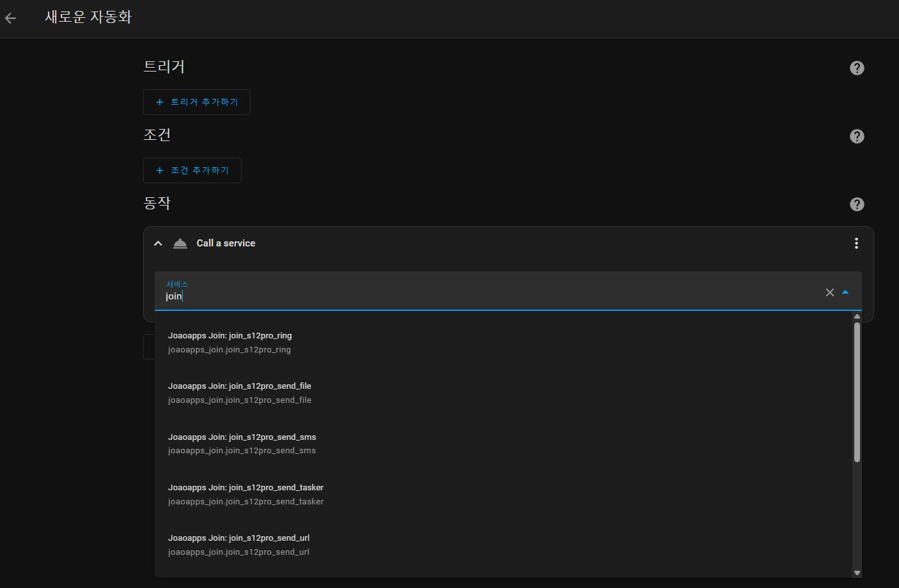Select join_s12pro_ring service option
This screenshot has width=899, height=588.
tap(230, 342)
